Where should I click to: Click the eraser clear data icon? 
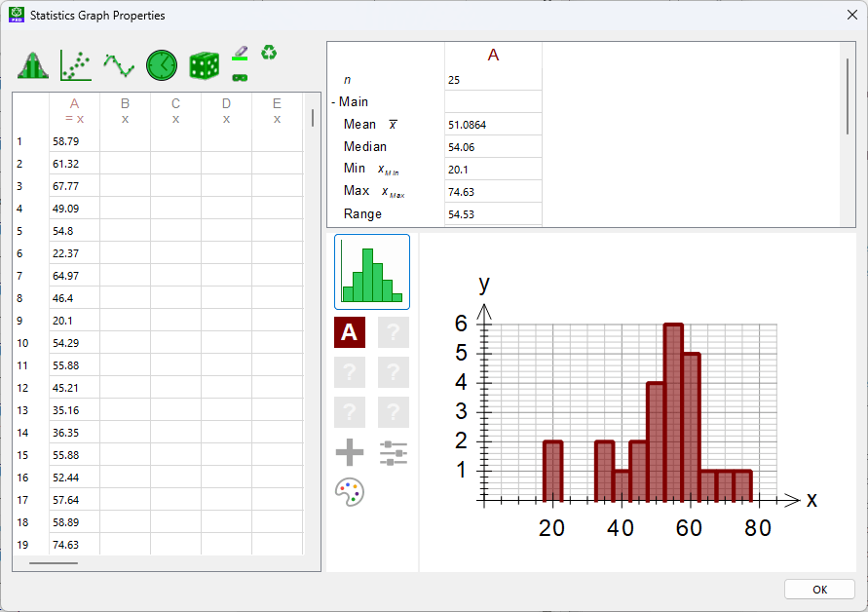click(240, 53)
